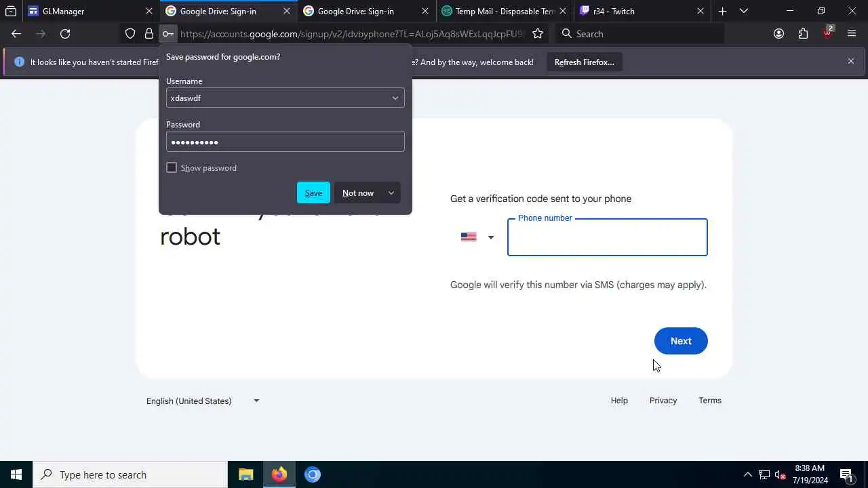Viewport: 868px width, 488px height.
Task: Open Firefox account profile icon
Action: [x=778, y=34]
